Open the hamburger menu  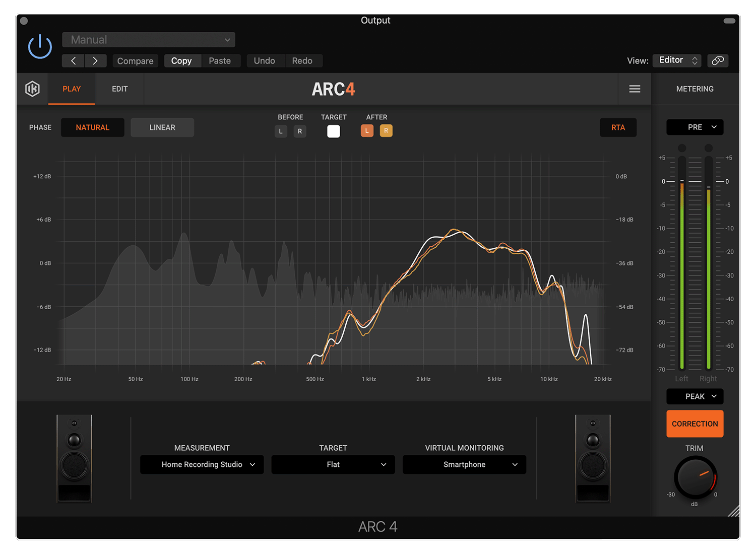[x=635, y=89]
